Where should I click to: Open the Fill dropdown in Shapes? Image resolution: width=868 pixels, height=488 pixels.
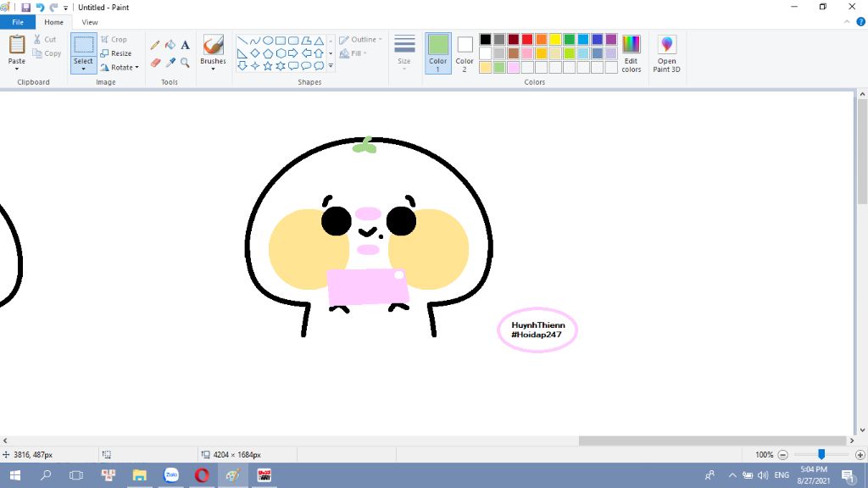click(353, 53)
